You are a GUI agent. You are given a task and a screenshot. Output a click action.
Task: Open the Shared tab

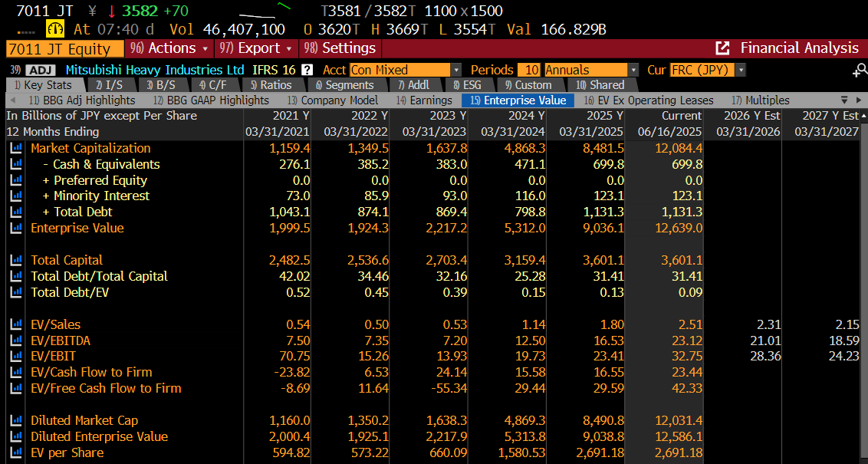[600, 85]
